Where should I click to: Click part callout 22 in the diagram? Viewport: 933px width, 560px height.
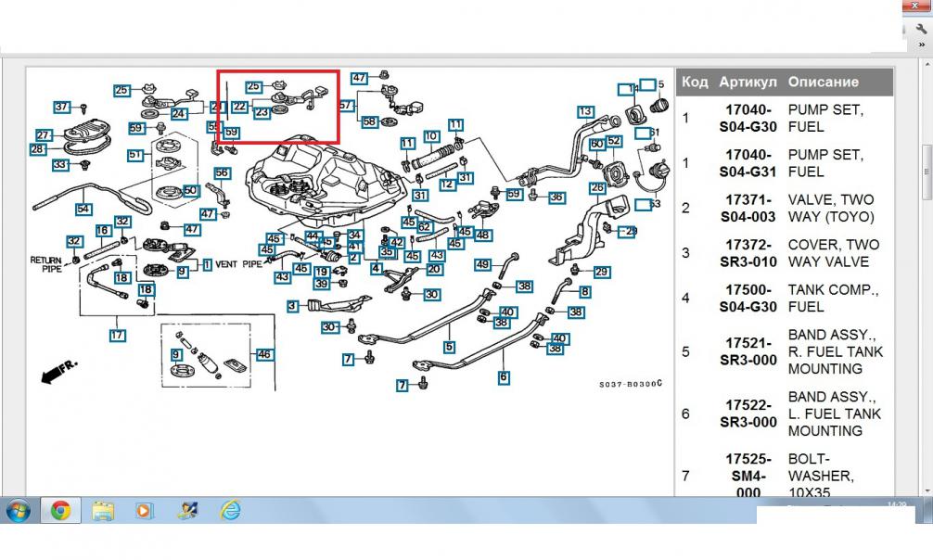[239, 107]
